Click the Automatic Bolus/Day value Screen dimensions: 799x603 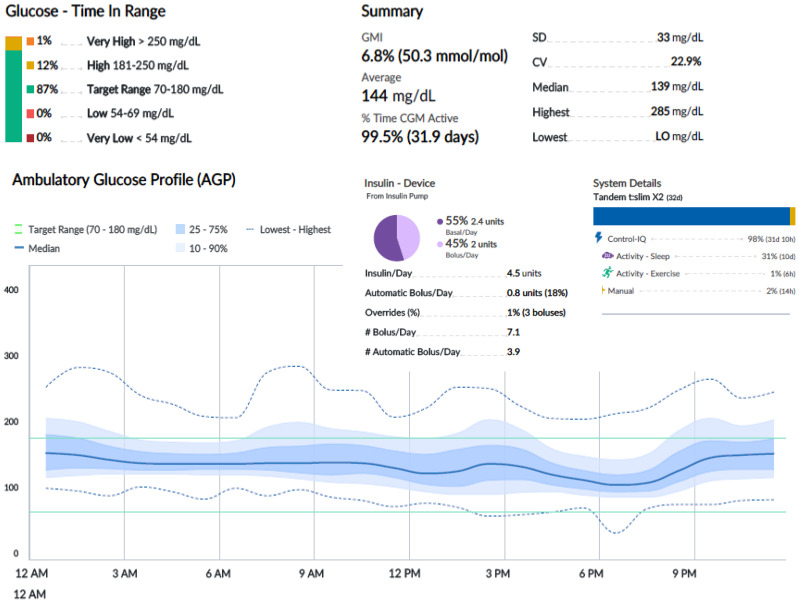(537, 293)
